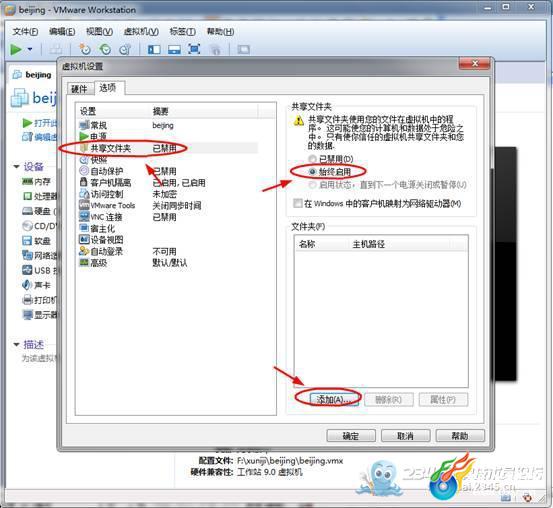Click the revert snapshot toolbar icon
Screen dimensions: 553x508
pyautogui.click(x=105, y=49)
